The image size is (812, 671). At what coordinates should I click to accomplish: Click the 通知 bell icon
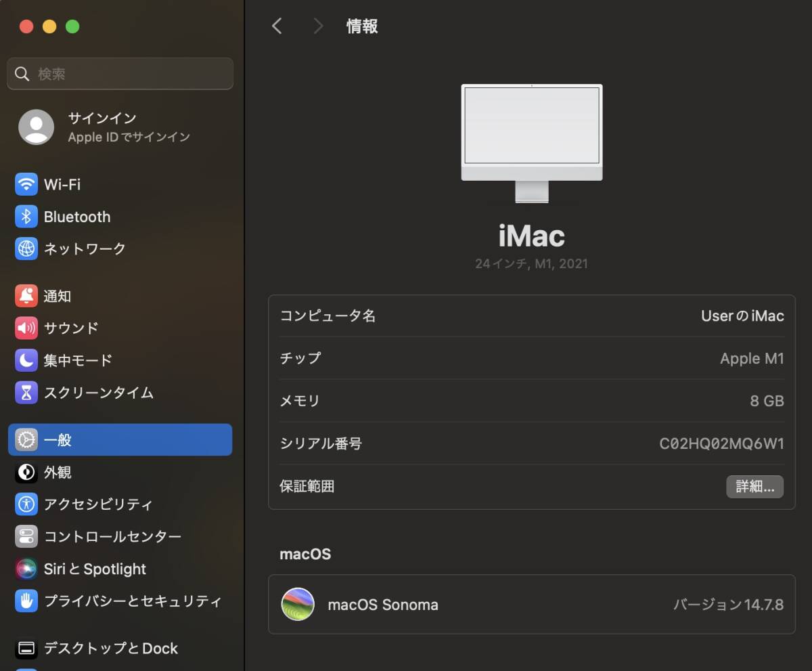pos(26,296)
